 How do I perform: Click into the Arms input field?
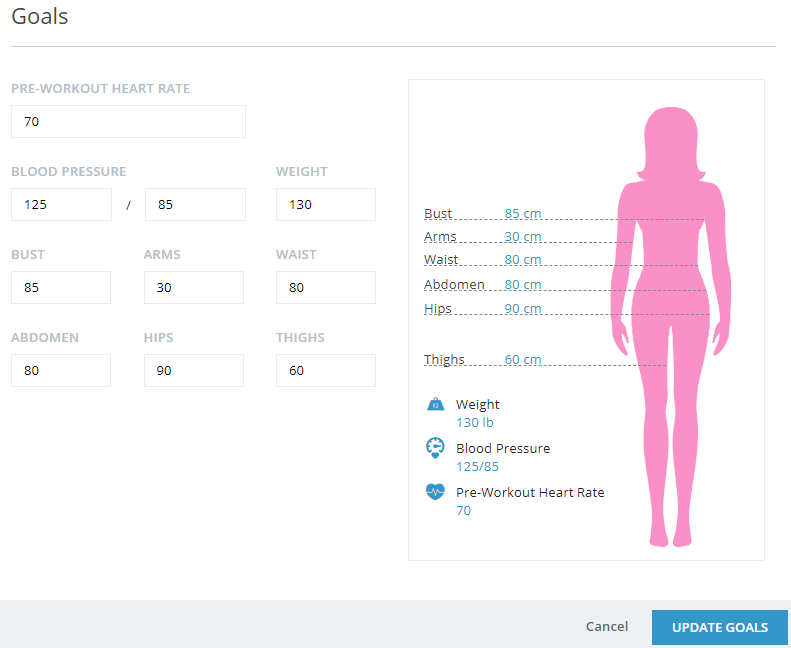coord(194,287)
